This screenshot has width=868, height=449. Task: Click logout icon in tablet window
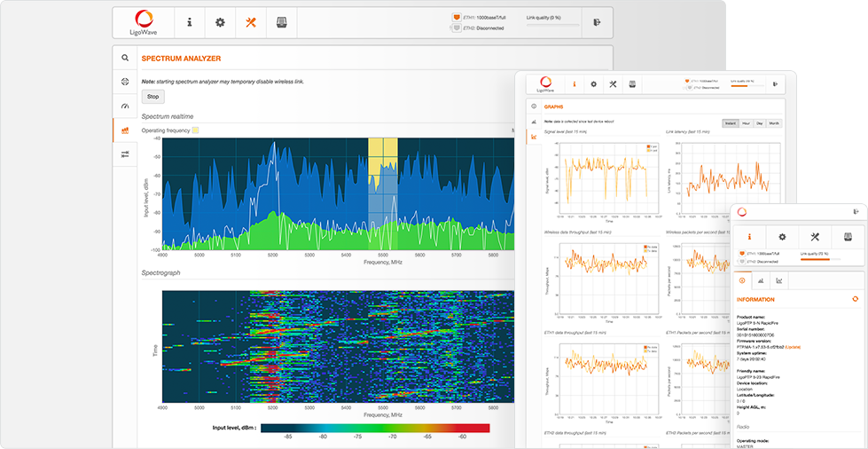pos(776,84)
